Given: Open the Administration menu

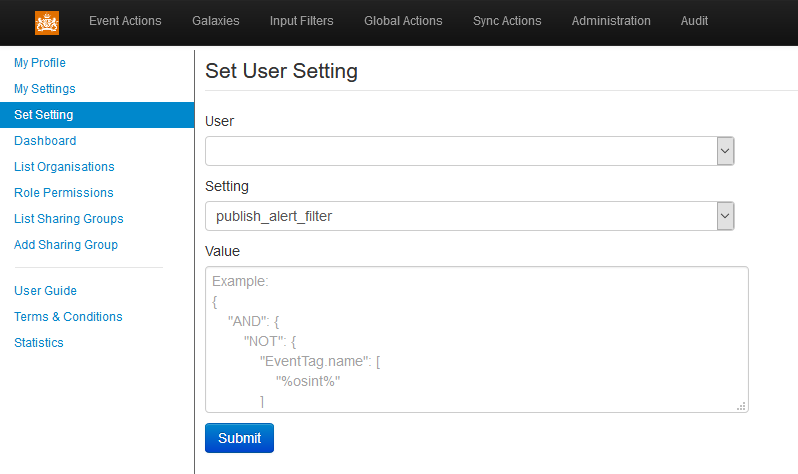Looking at the screenshot, I should 611,21.
